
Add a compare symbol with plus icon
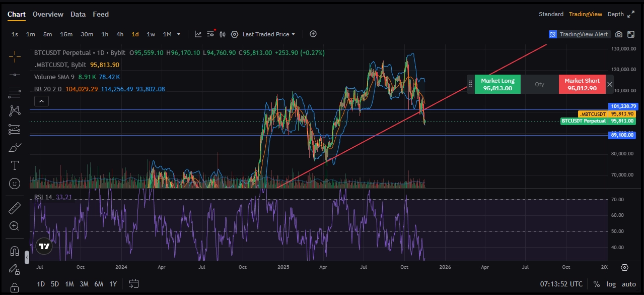[313, 34]
